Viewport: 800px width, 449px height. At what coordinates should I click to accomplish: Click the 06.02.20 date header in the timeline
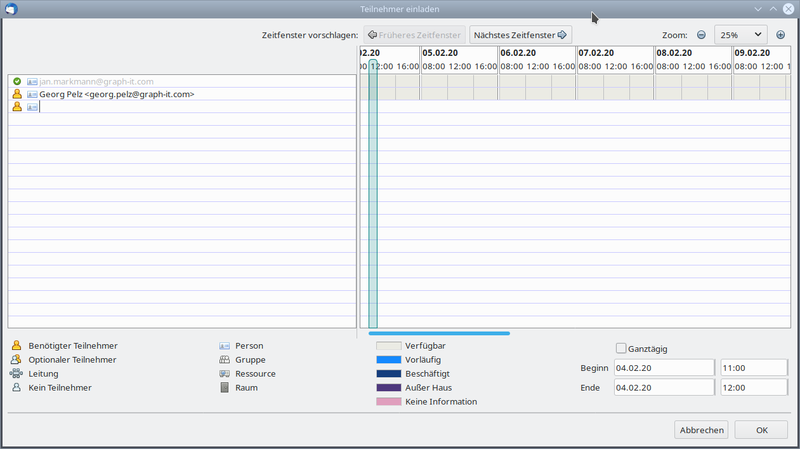coord(518,53)
